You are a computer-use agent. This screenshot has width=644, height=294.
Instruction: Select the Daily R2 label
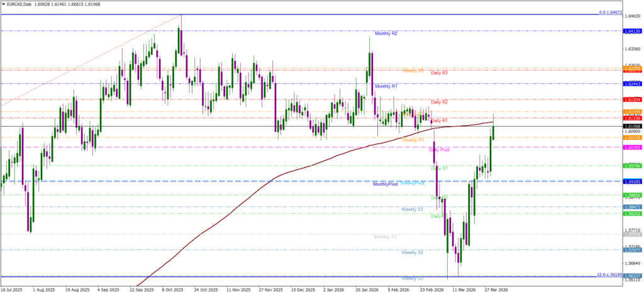[x=439, y=102]
